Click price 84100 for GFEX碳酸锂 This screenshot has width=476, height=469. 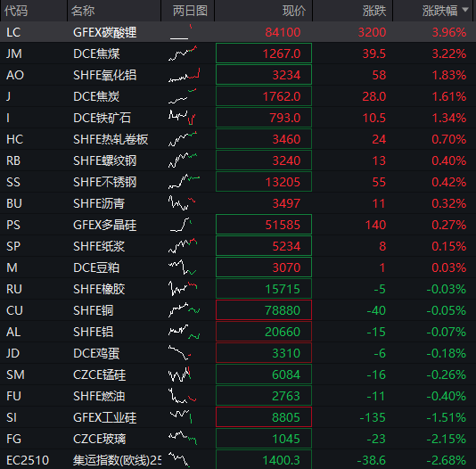(x=283, y=32)
